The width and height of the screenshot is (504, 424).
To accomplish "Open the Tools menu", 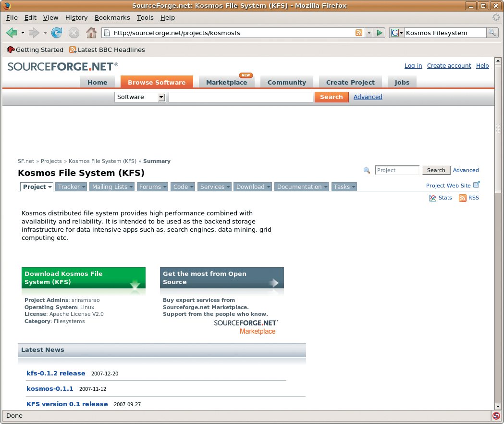I will (145, 18).
